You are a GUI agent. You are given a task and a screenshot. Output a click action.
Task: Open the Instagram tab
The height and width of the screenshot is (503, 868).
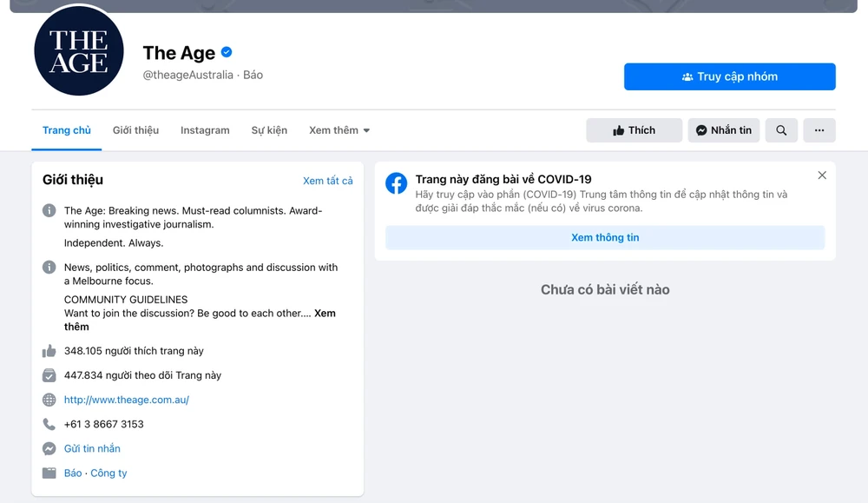point(205,130)
